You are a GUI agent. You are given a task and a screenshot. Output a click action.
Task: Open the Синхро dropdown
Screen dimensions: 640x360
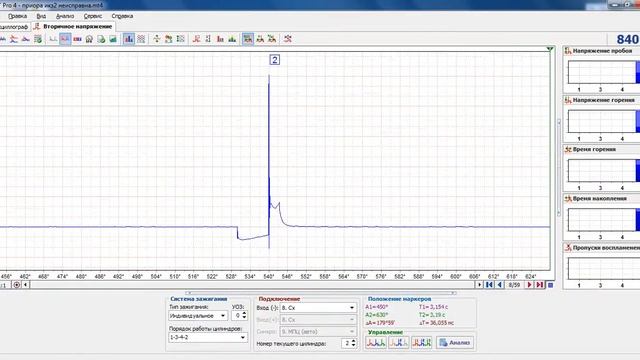[x=318, y=331]
